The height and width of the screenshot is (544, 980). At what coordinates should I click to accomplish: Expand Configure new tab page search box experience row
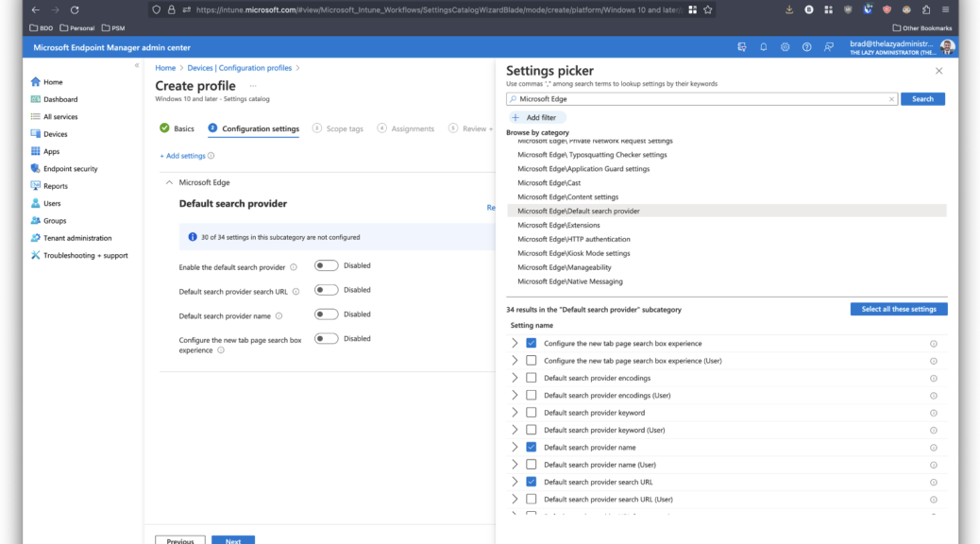(x=515, y=343)
